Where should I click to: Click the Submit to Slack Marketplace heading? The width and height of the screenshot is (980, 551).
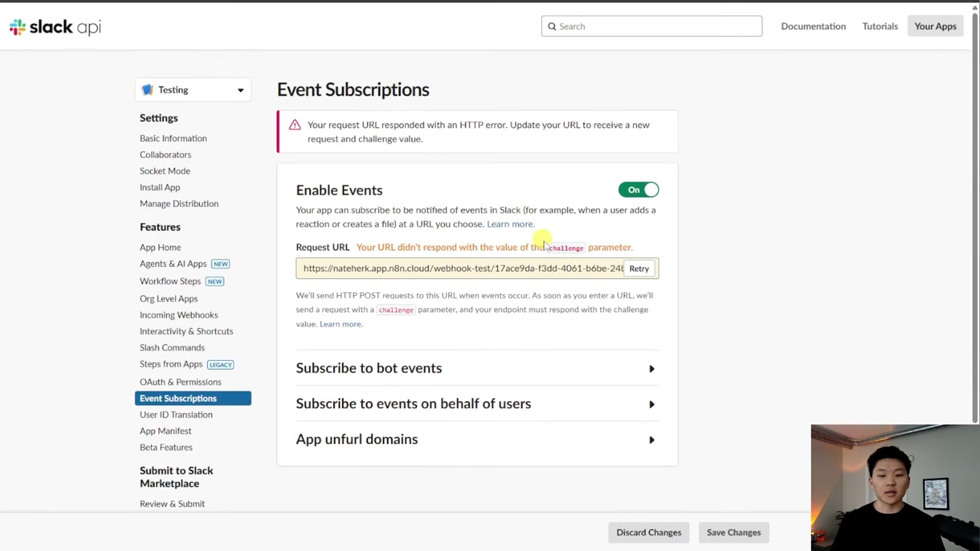[x=176, y=477]
